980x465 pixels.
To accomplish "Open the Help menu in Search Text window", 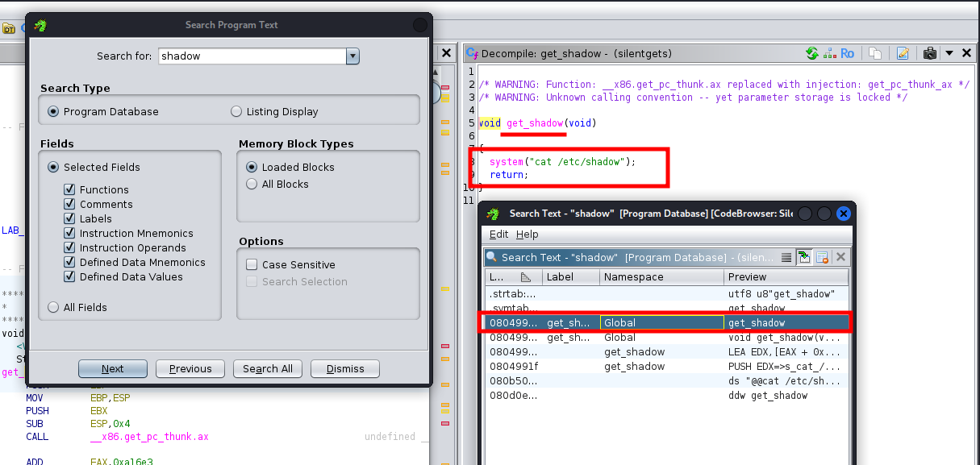I will coord(527,234).
